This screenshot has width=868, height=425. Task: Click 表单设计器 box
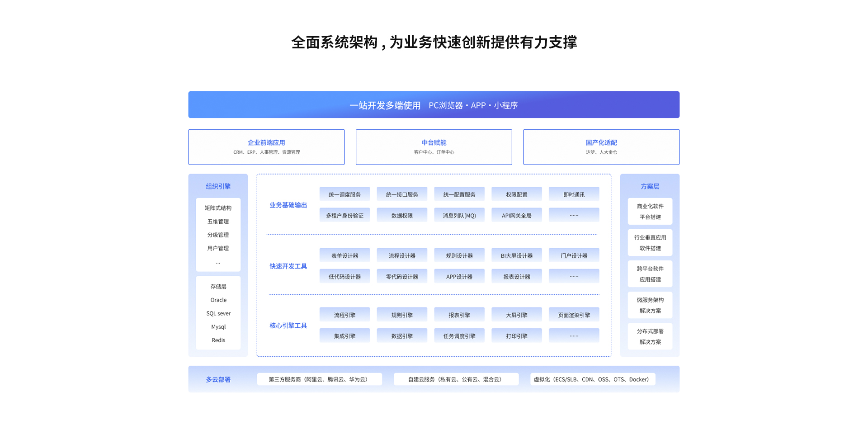point(344,255)
